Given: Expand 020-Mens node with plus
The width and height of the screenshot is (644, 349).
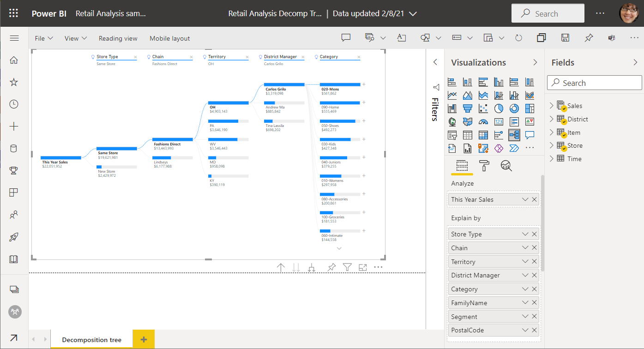Looking at the screenshot, I should point(364,84).
